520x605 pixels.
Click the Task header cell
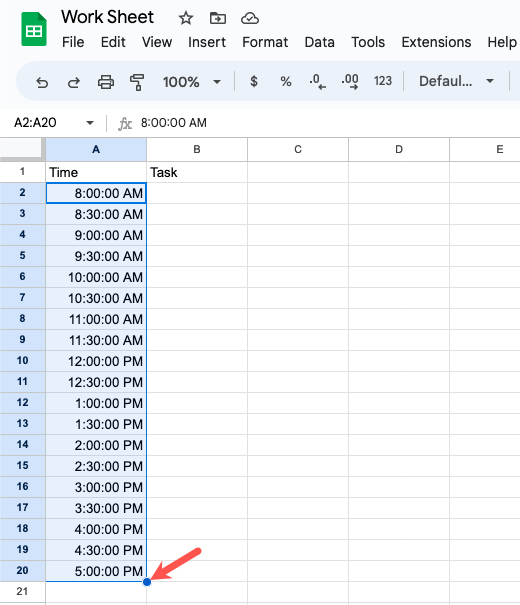point(197,172)
